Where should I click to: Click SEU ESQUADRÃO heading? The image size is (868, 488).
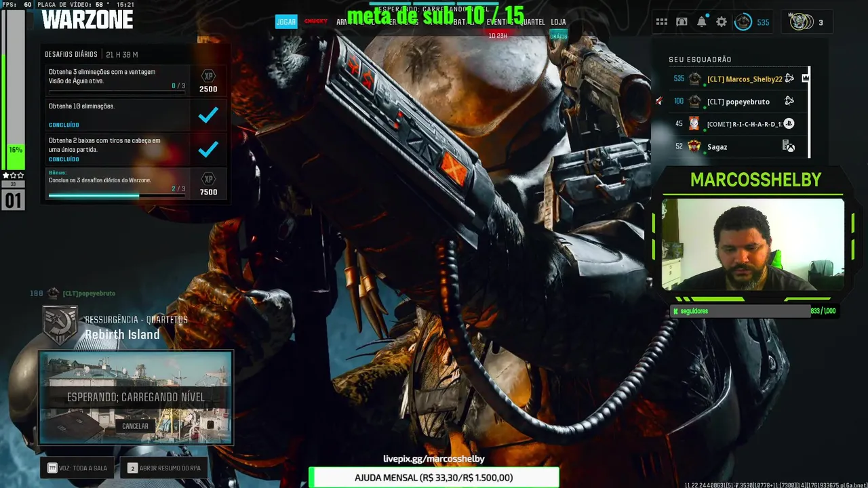[700, 60]
